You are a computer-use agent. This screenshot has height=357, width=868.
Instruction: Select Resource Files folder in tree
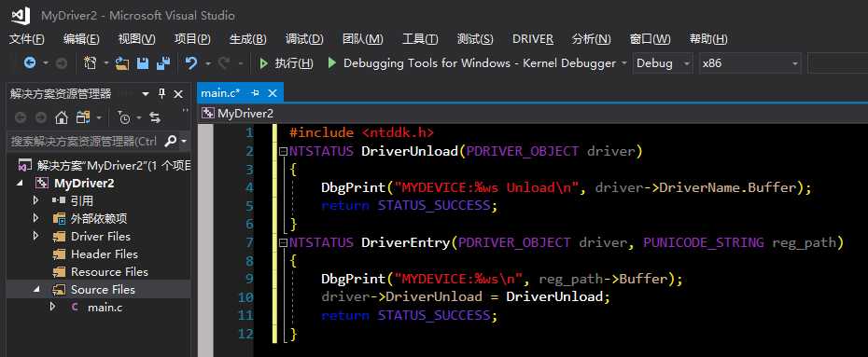tap(109, 272)
